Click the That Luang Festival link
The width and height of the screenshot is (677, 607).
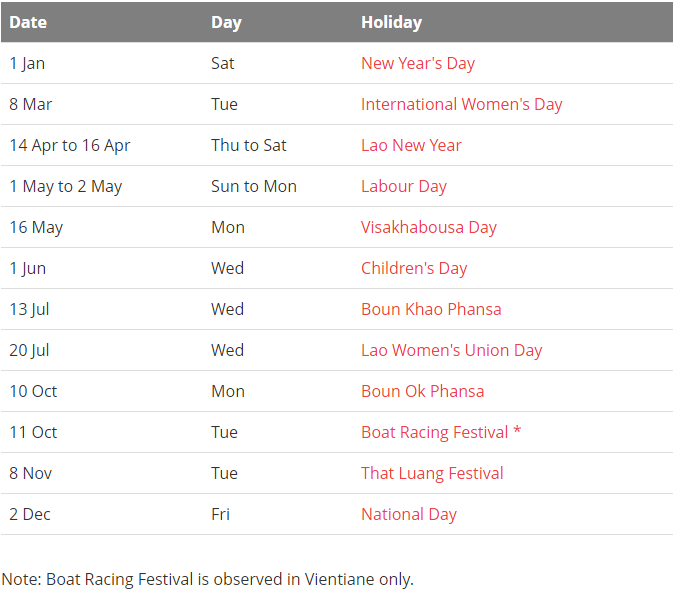432,474
